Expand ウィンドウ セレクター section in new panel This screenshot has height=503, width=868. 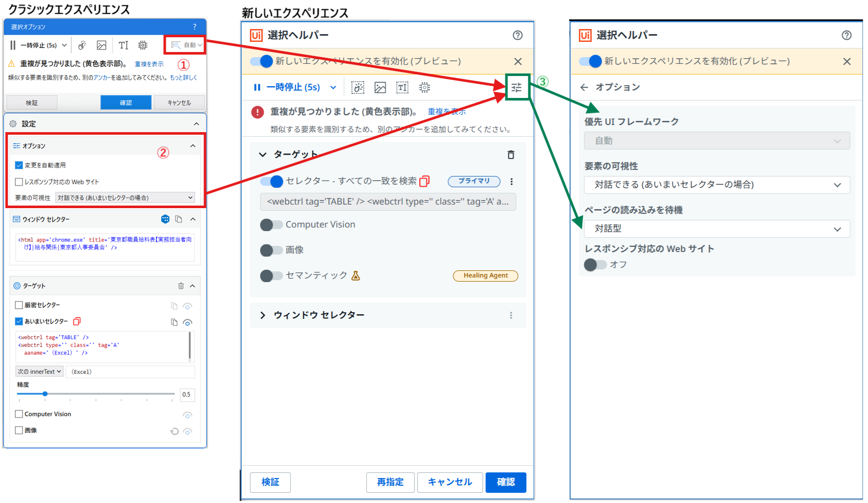point(263,315)
